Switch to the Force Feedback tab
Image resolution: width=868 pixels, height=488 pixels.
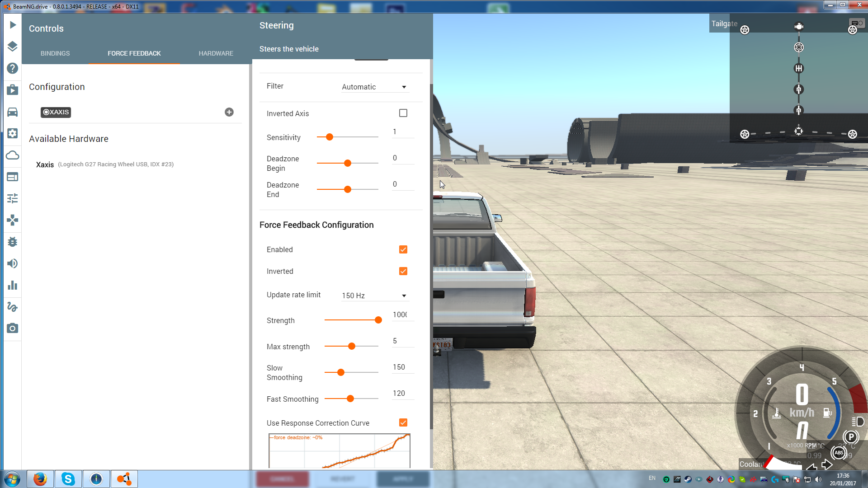[134, 53]
